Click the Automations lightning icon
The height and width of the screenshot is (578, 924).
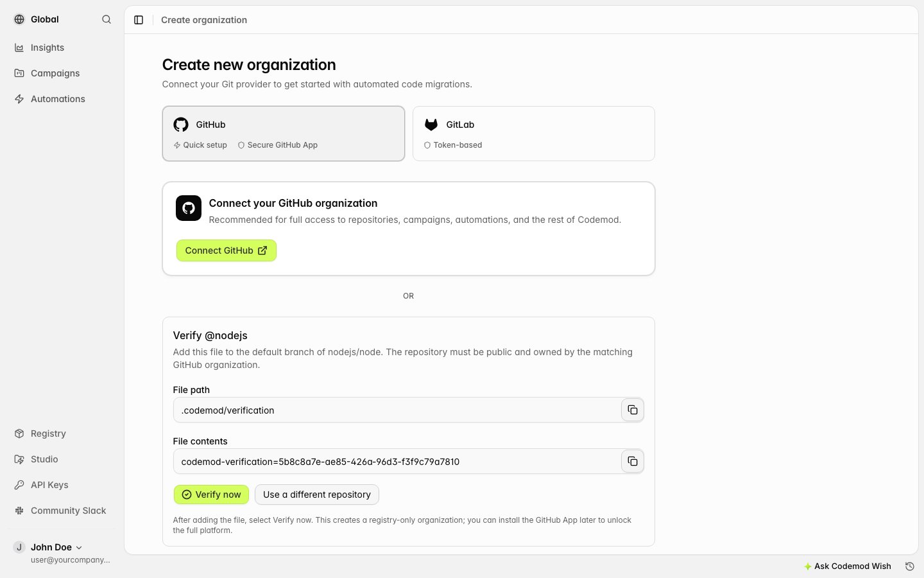[x=19, y=99]
